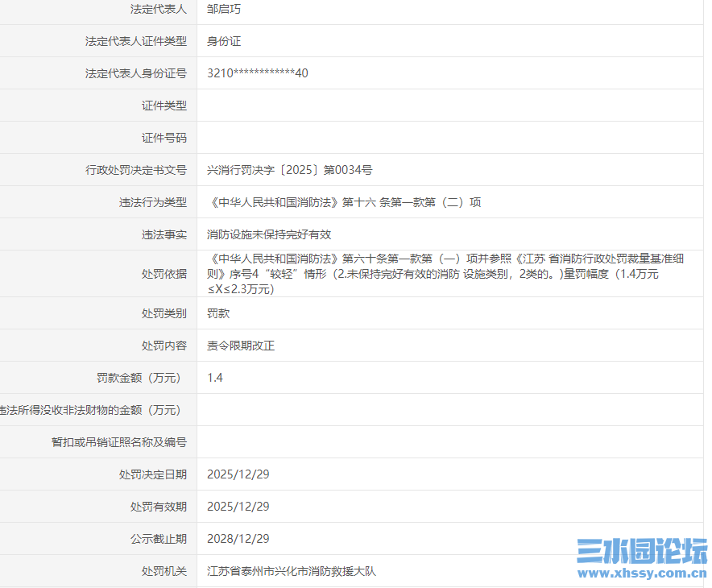This screenshot has width=712, height=588.
Task: Select decision document number 兴消行罚决字〔2025〕第0034号
Action: coord(290,170)
